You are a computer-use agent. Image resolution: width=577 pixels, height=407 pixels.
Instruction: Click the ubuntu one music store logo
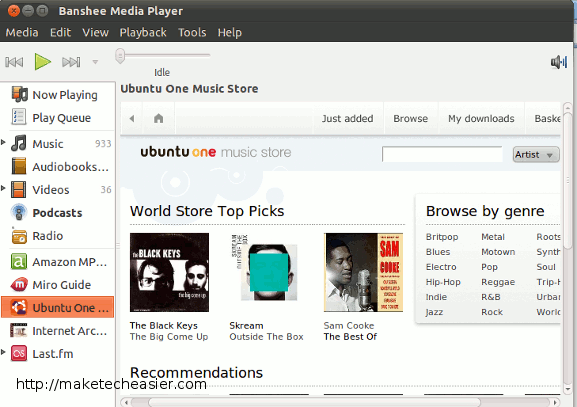(216, 152)
